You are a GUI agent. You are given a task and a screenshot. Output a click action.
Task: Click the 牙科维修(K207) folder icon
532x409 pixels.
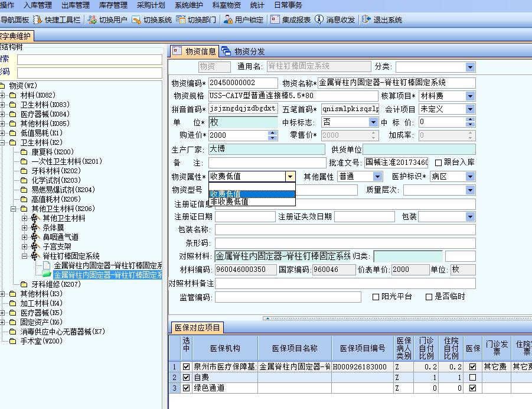click(x=24, y=284)
